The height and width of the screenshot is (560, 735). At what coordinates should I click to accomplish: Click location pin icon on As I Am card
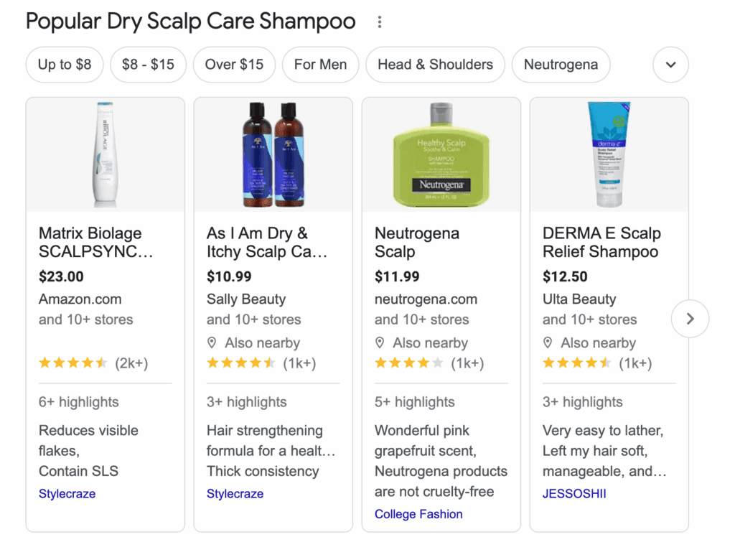coord(212,342)
